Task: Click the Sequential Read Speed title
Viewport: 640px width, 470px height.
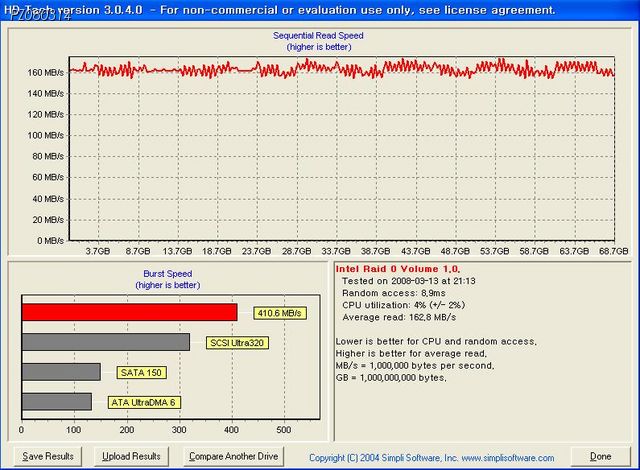Action: point(318,35)
